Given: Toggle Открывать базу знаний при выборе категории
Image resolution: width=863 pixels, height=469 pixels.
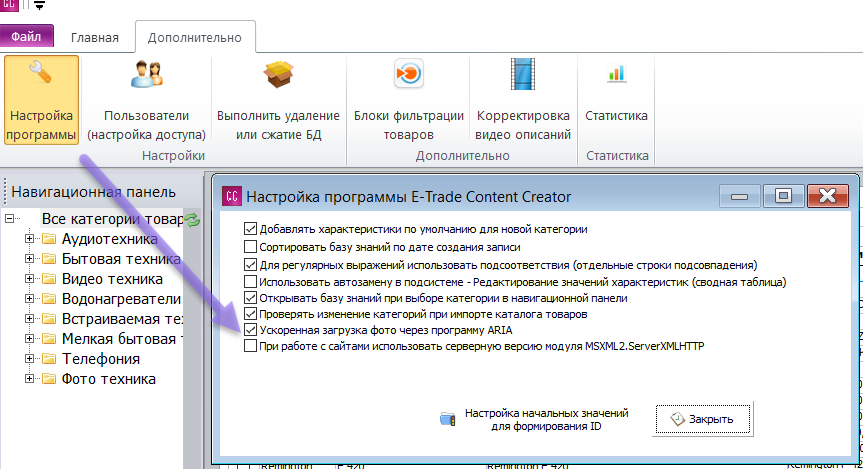Looking at the screenshot, I should pyautogui.click(x=250, y=298).
